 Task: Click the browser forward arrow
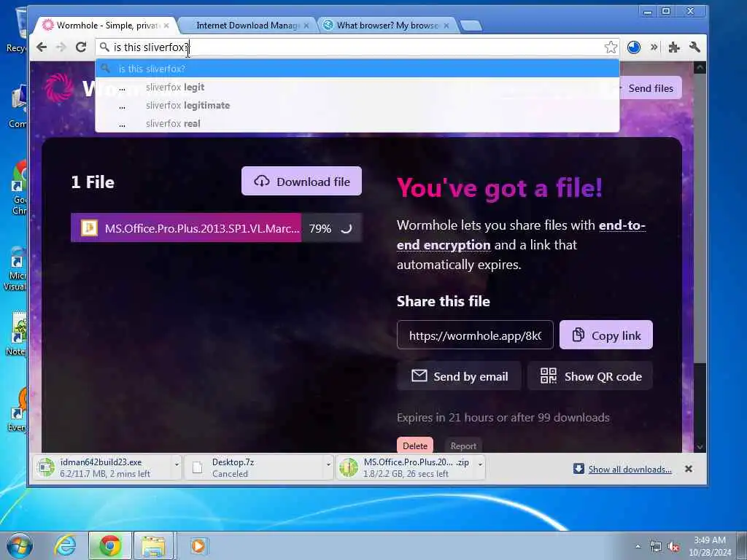(61, 47)
